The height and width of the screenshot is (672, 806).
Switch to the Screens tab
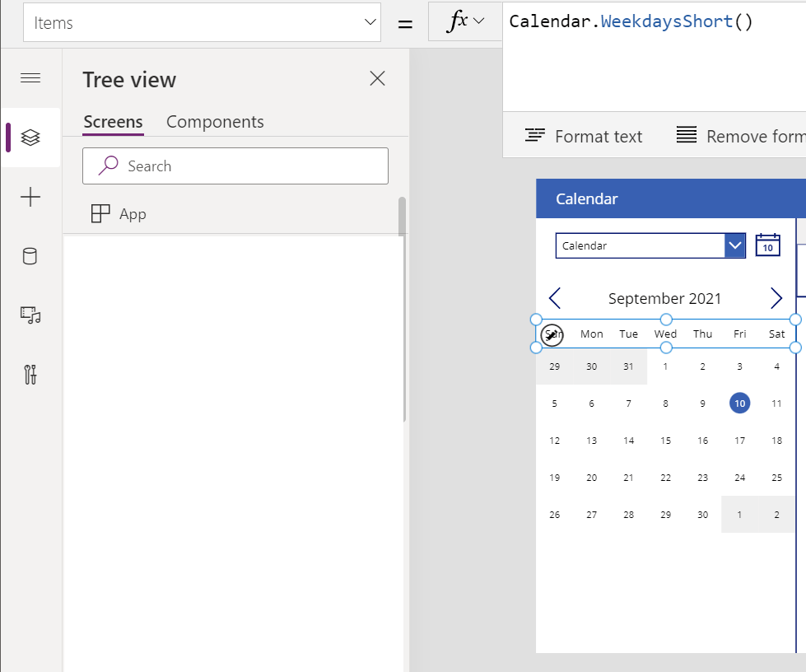(113, 122)
